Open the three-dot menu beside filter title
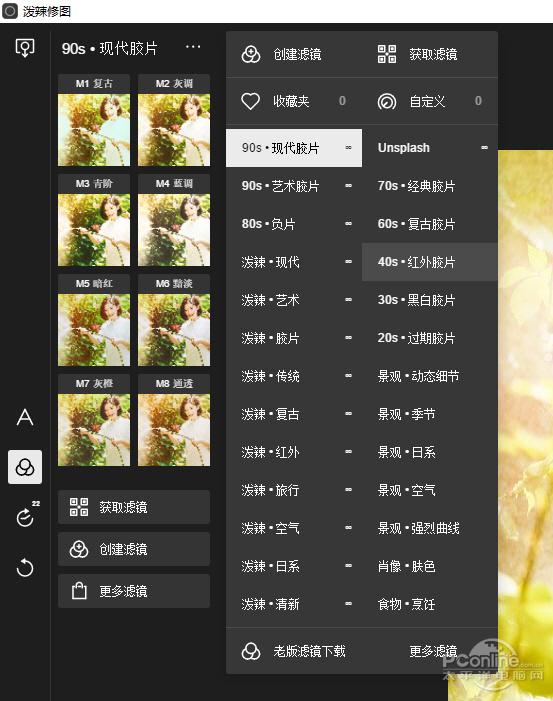The width and height of the screenshot is (553, 701). pos(193,46)
